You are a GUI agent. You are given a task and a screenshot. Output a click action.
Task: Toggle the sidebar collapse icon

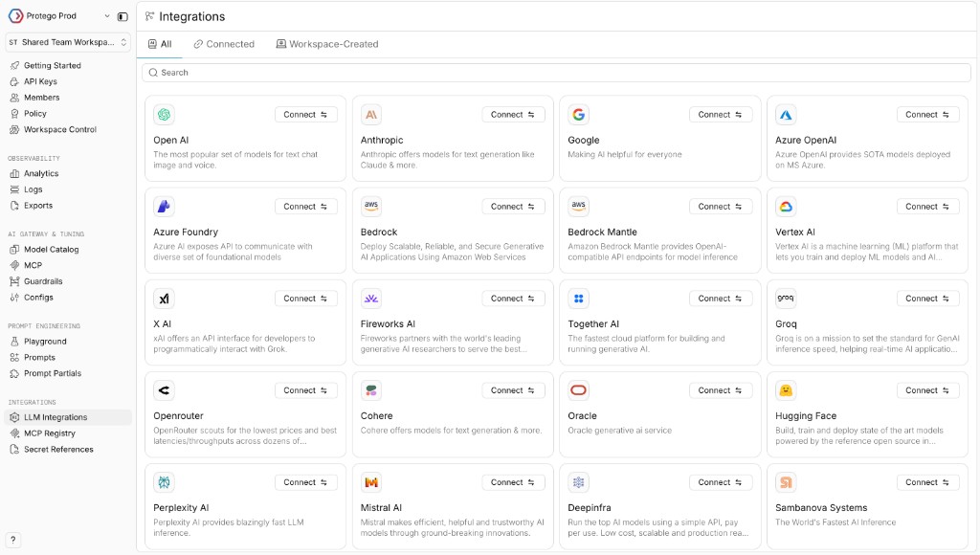click(122, 16)
